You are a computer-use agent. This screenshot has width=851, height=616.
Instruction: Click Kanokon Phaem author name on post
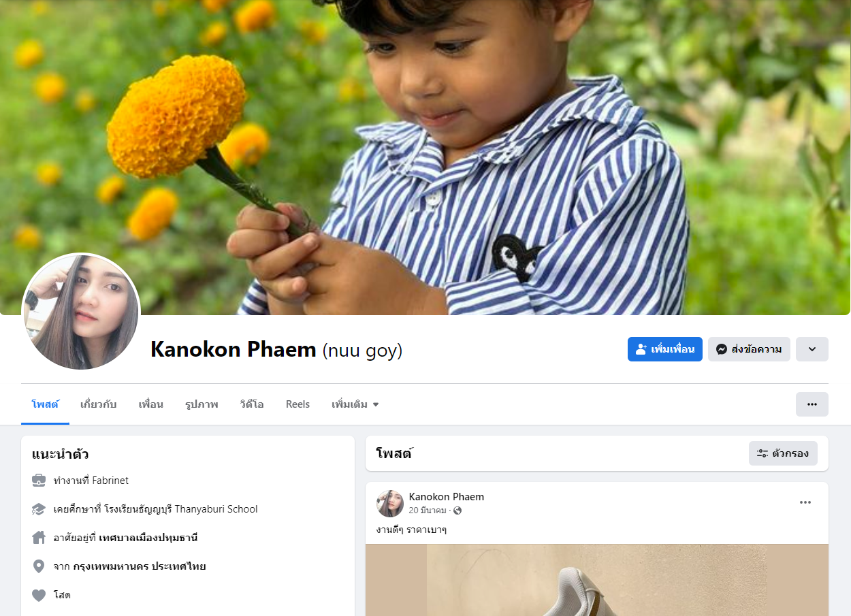pos(447,497)
